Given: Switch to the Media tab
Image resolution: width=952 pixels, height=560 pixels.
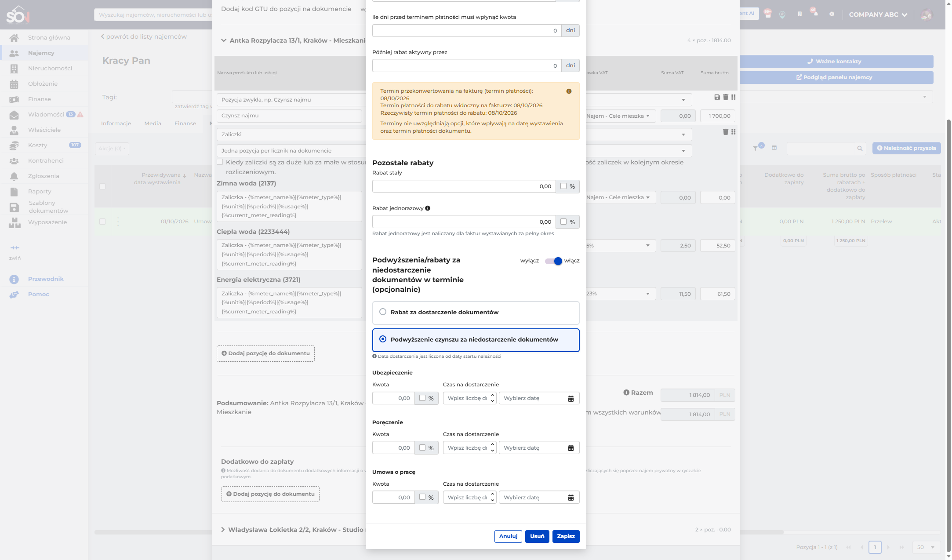Looking at the screenshot, I should 153,124.
